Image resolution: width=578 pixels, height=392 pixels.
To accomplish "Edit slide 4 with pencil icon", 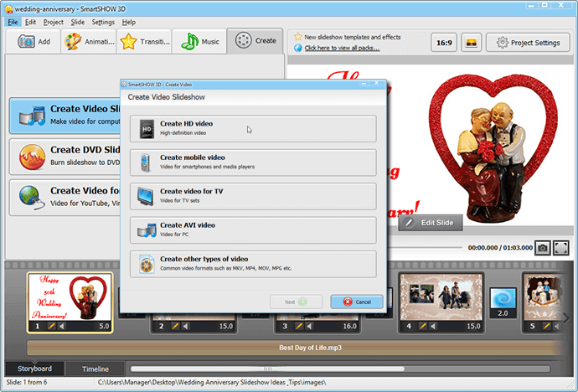I will (x=423, y=326).
